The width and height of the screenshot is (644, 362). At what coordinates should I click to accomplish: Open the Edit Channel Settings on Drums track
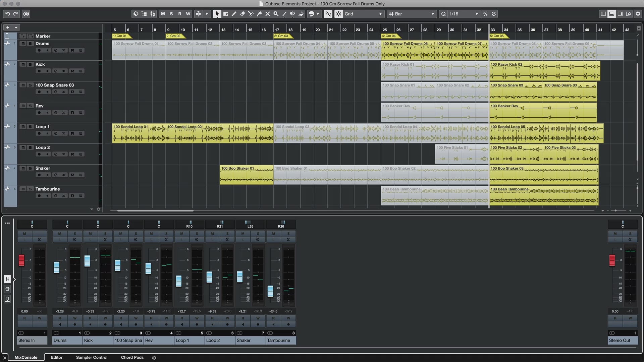tap(56, 50)
